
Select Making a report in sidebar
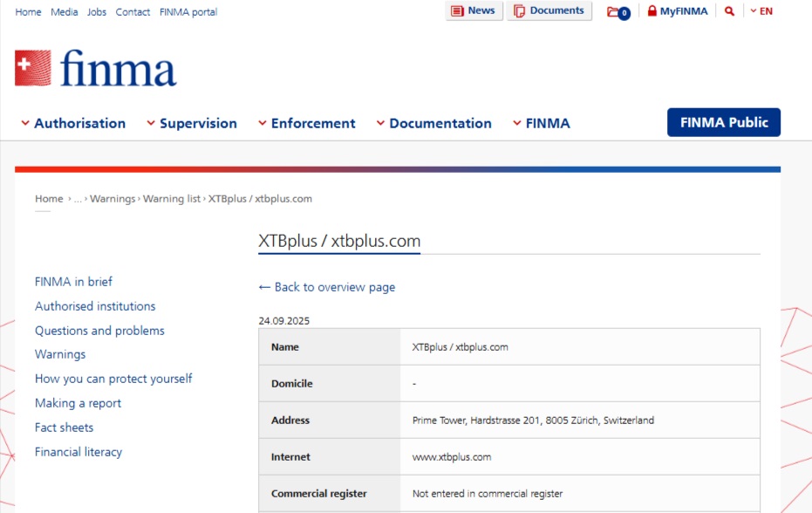point(78,403)
